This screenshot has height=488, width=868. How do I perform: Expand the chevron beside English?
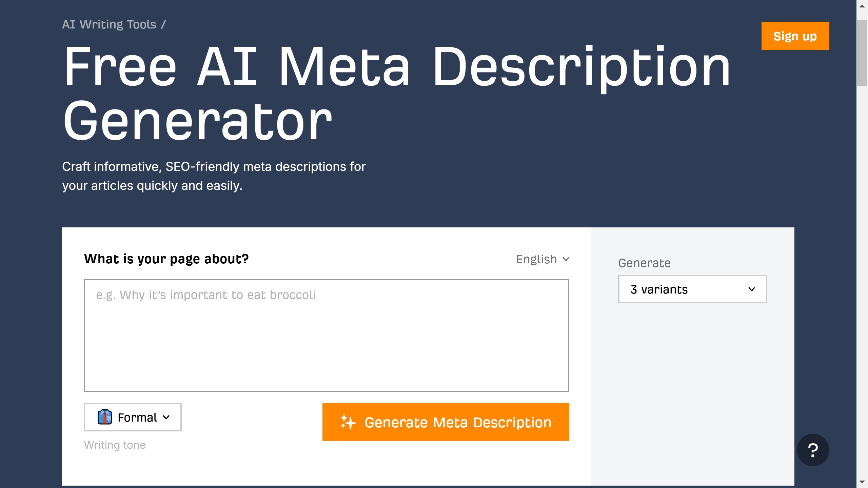[x=566, y=259]
